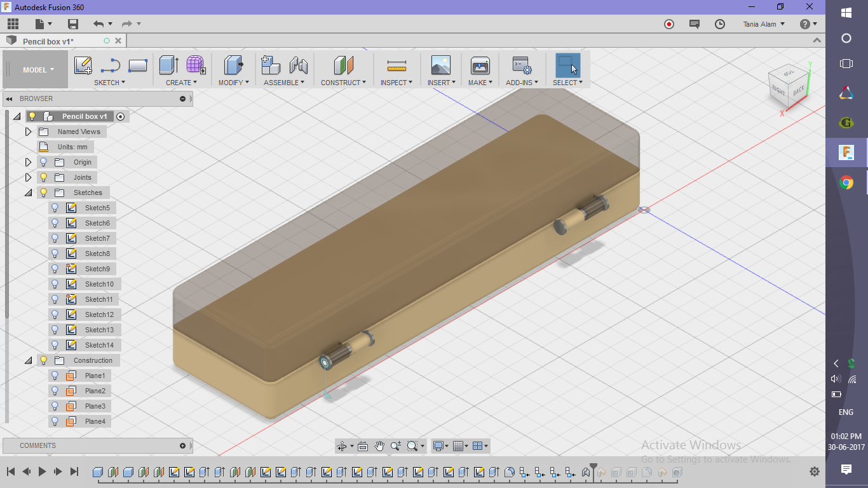Click the Save icon
This screenshot has height=488, width=868.
pos(73,24)
